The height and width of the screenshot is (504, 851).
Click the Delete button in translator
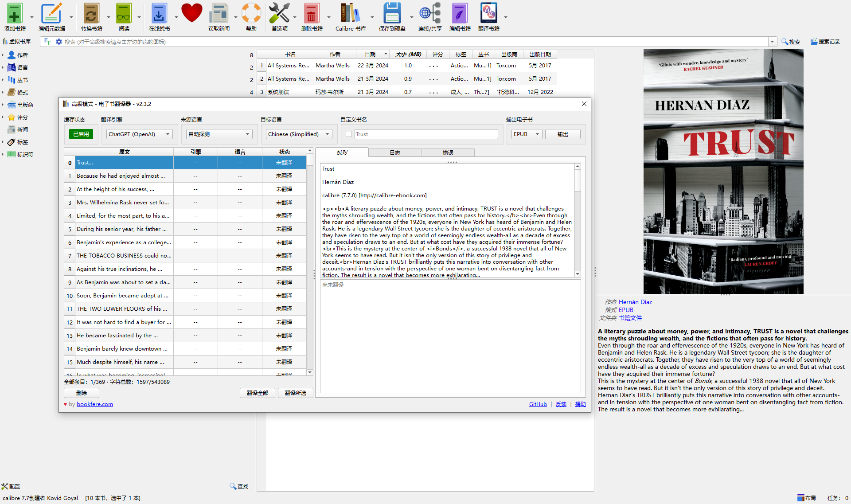(x=82, y=393)
